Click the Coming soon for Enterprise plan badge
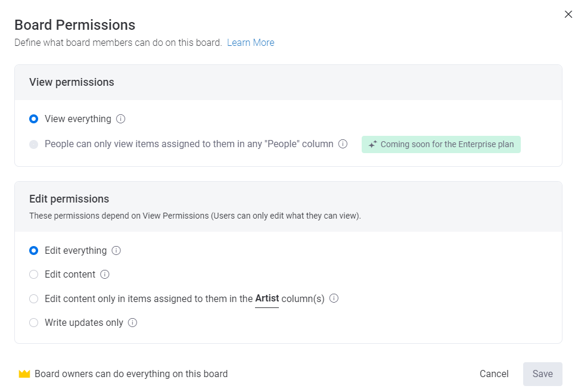 [441, 145]
